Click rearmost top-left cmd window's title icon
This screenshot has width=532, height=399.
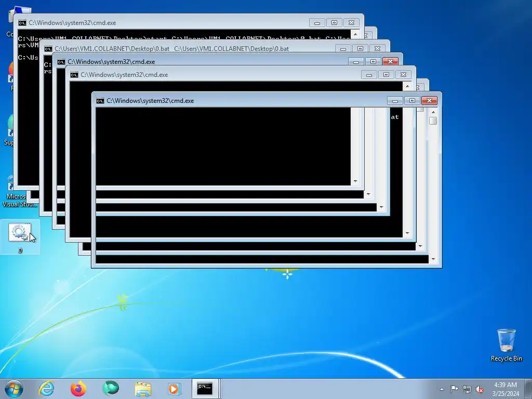pyautogui.click(x=22, y=23)
